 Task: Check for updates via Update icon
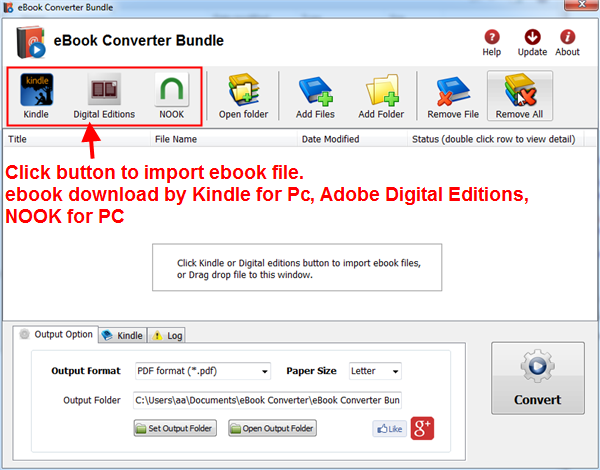pyautogui.click(x=532, y=43)
